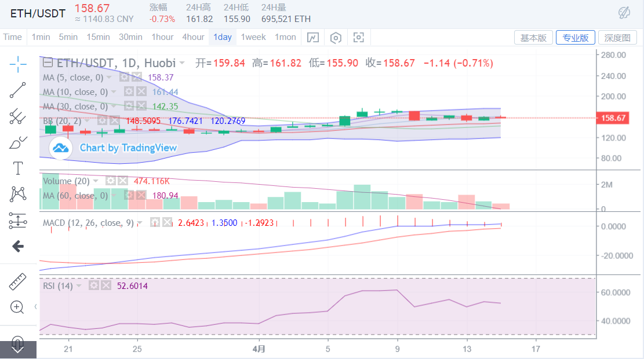Expand the ETH/USDT symbol dropdown arrow
The height and width of the screenshot is (359, 644).
(x=182, y=63)
